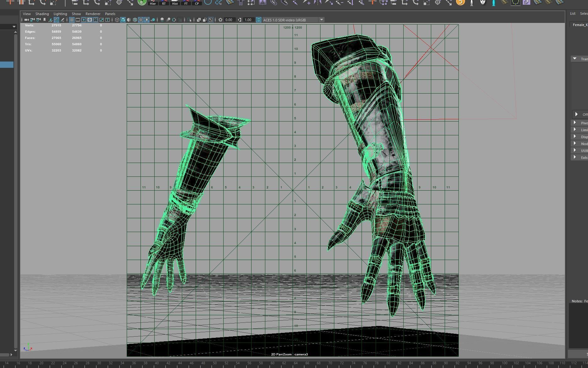Screen dimensions: 588x368
Task: Open the View panel menu
Action: (27, 14)
